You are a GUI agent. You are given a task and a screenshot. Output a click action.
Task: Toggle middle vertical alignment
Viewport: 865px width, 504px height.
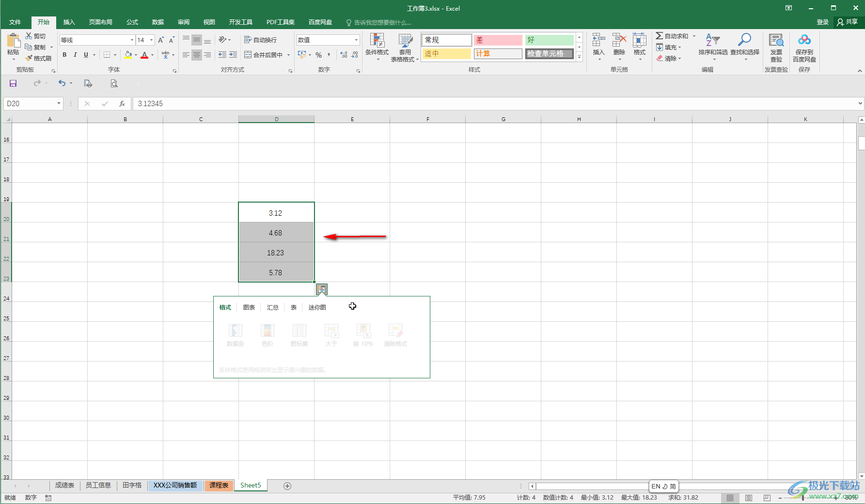click(x=197, y=40)
